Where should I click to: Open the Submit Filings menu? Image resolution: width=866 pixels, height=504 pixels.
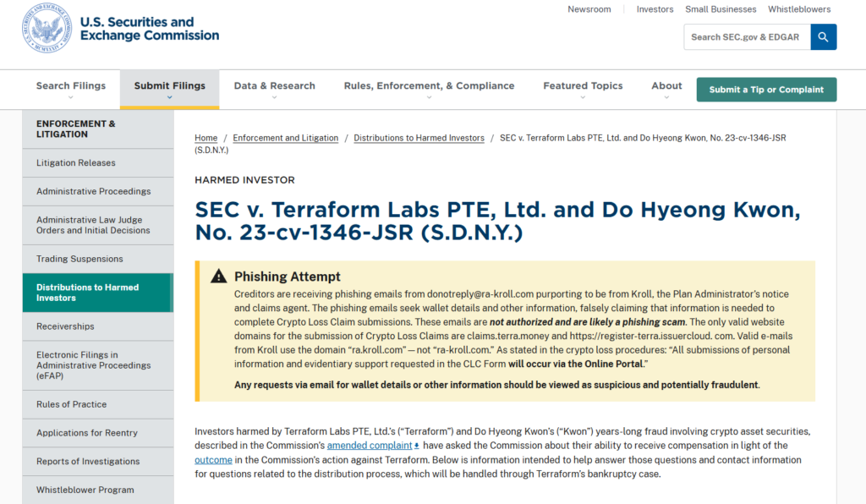(x=169, y=85)
